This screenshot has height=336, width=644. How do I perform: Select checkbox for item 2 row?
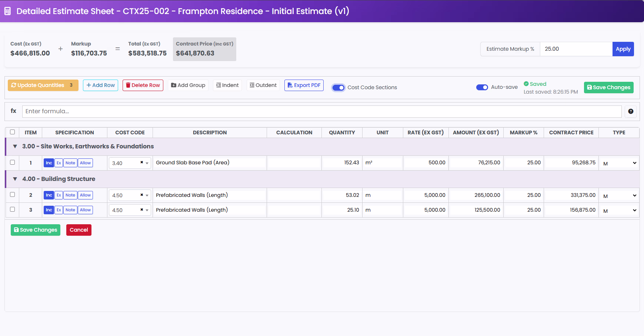[x=13, y=194]
